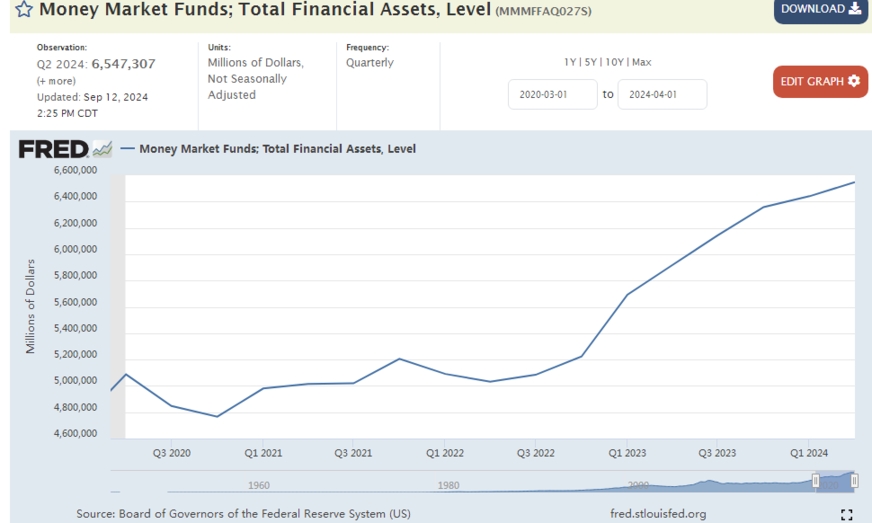Select the 5Y date range
This screenshot has width=872, height=523.
tap(590, 62)
